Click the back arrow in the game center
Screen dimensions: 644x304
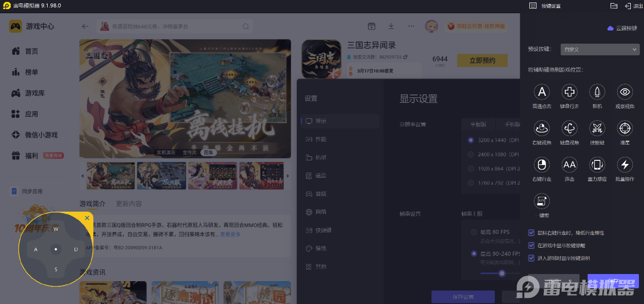(85, 26)
